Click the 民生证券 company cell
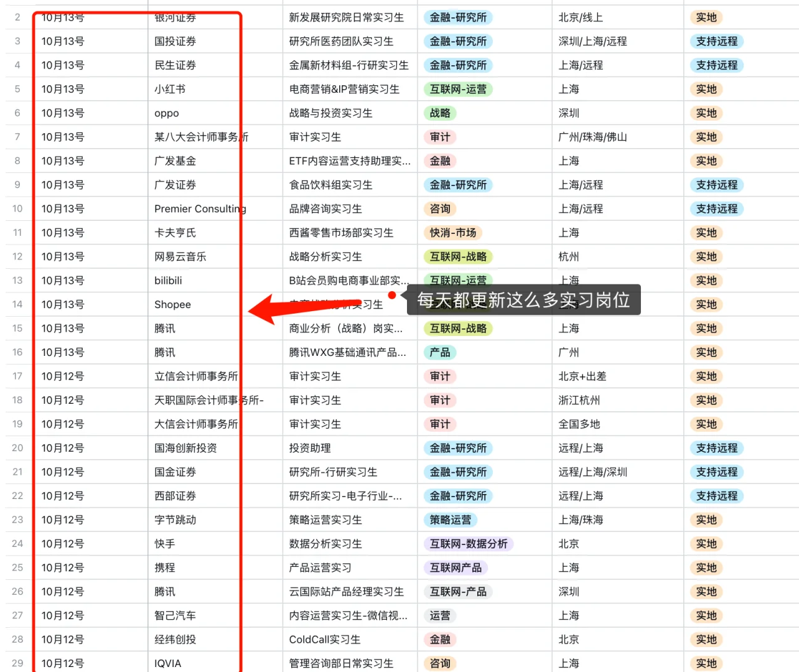 point(215,65)
